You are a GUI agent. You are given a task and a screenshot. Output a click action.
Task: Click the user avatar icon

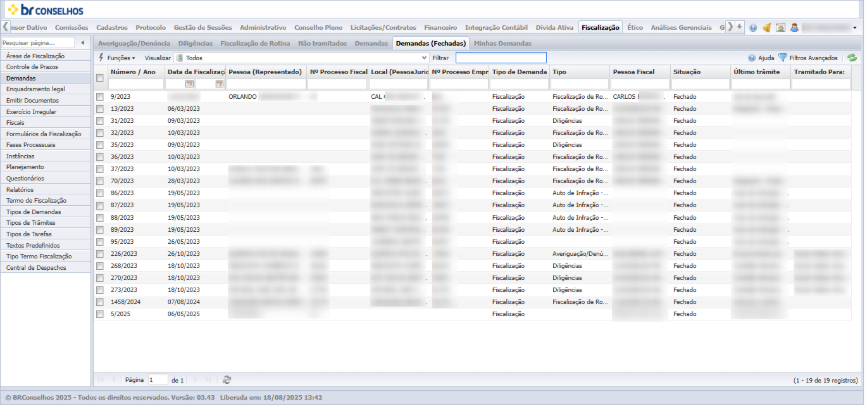pos(794,28)
